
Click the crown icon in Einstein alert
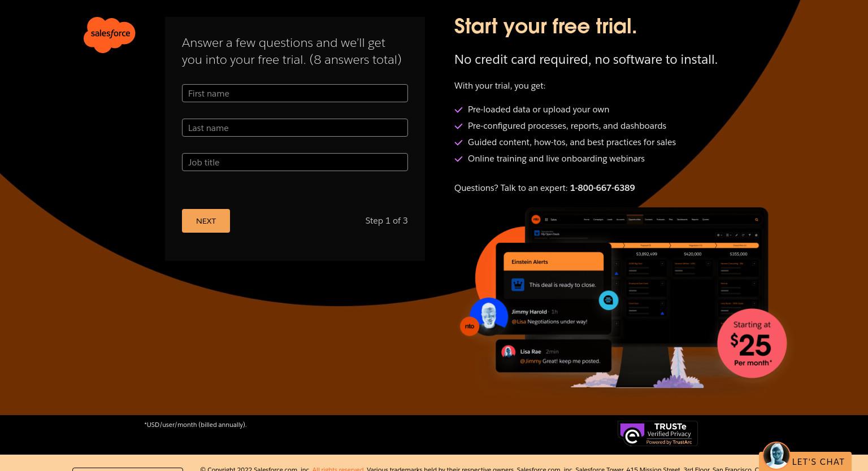click(518, 285)
